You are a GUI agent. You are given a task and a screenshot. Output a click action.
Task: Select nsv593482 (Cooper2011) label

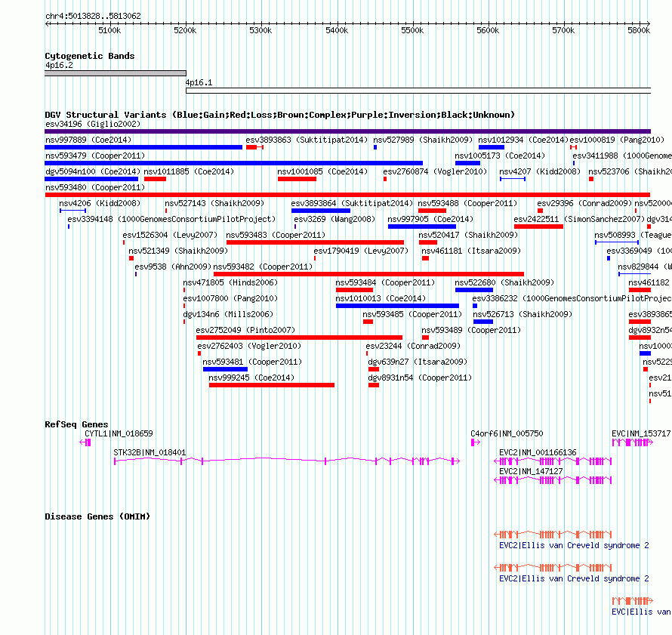[264, 267]
